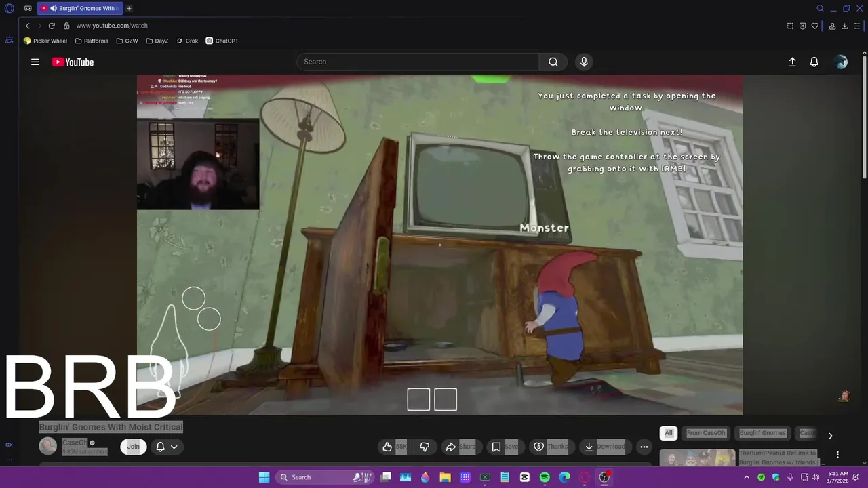Screen dimensions: 868x488
Task: Select the Burglin' Gnomes chip
Action: pyautogui.click(x=762, y=433)
